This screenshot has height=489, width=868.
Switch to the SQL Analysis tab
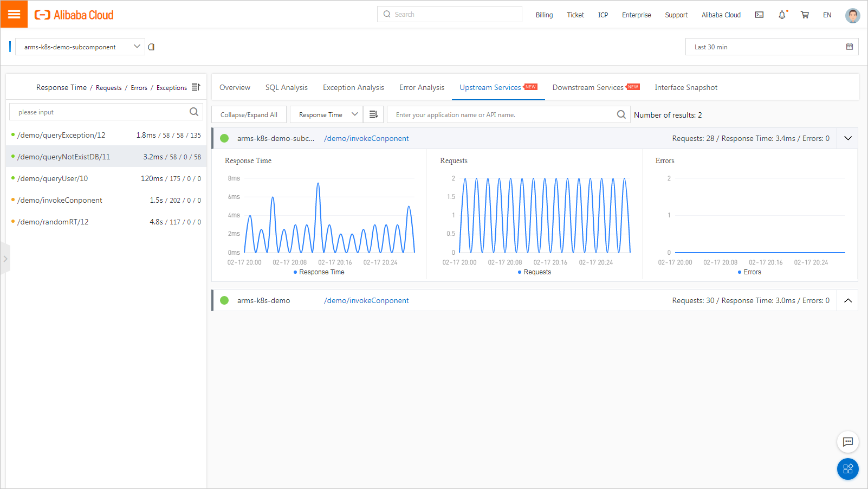click(286, 87)
